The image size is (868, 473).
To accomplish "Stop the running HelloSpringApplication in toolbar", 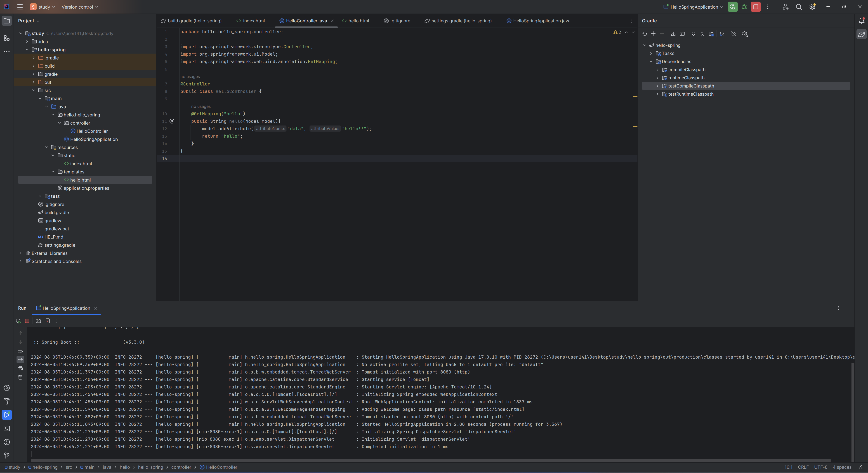I will [x=755, y=7].
